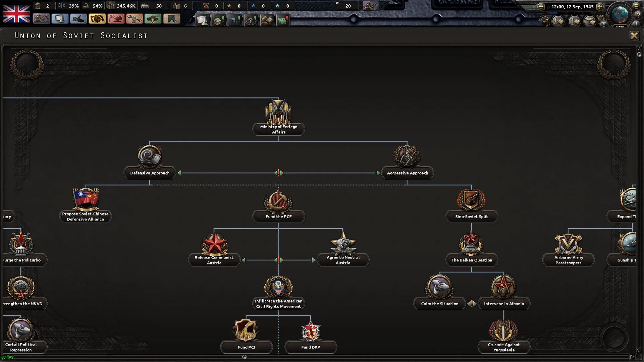Open the research flask button
The image size is (644, 362).
[x=60, y=19]
